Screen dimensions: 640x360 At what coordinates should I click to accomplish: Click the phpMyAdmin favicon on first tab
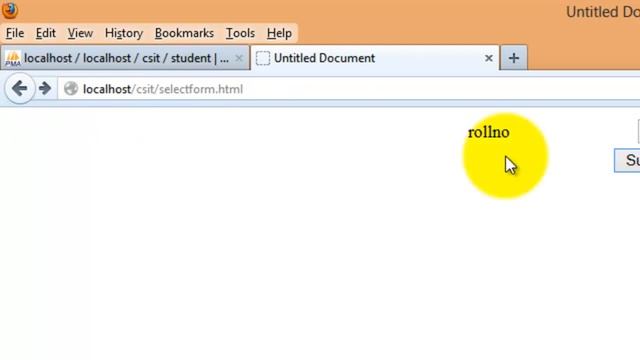[13, 58]
